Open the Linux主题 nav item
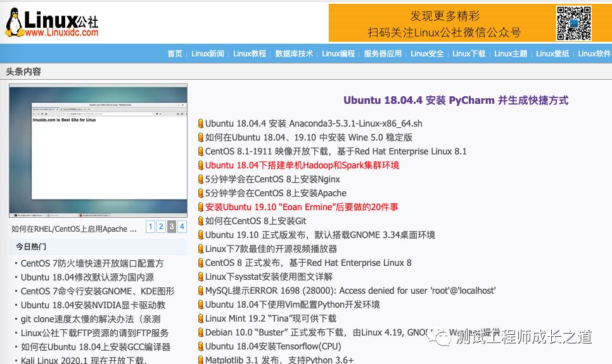The width and height of the screenshot is (612, 364). coord(511,53)
